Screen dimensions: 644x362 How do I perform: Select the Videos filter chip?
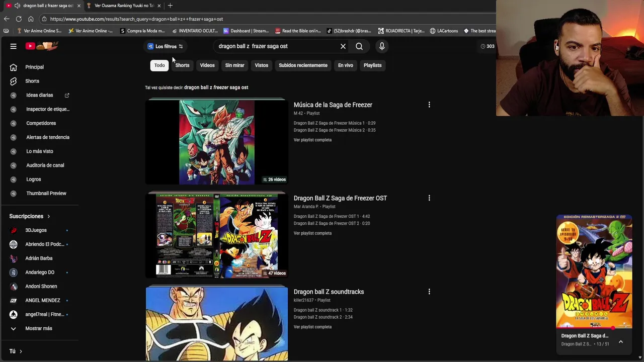[x=207, y=65]
